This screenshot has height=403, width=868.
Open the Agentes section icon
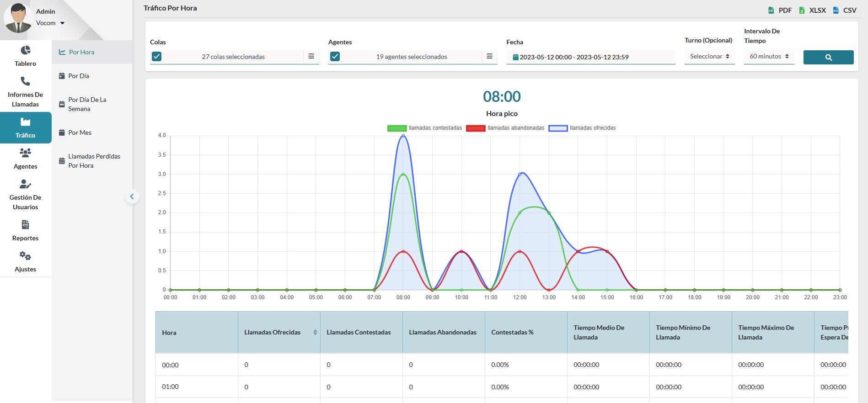click(x=26, y=153)
